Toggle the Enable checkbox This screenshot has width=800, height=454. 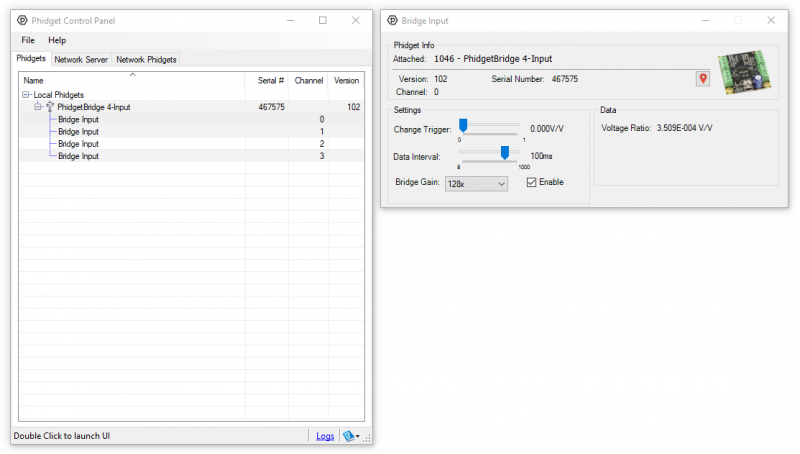(x=531, y=182)
